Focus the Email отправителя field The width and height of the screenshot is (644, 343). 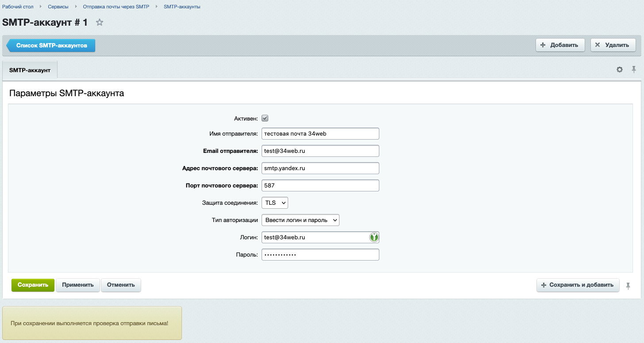coord(320,151)
